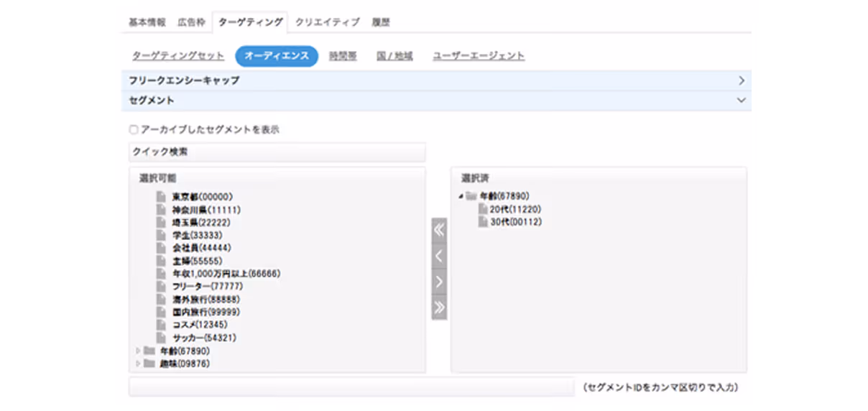Open the 国 / 地域 link
This screenshot has height=411, width=868.
[394, 56]
